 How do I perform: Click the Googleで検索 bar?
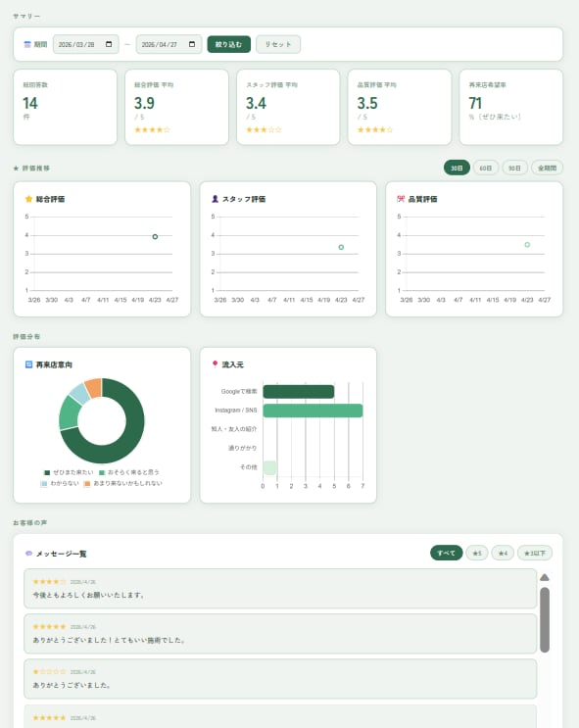(299, 391)
